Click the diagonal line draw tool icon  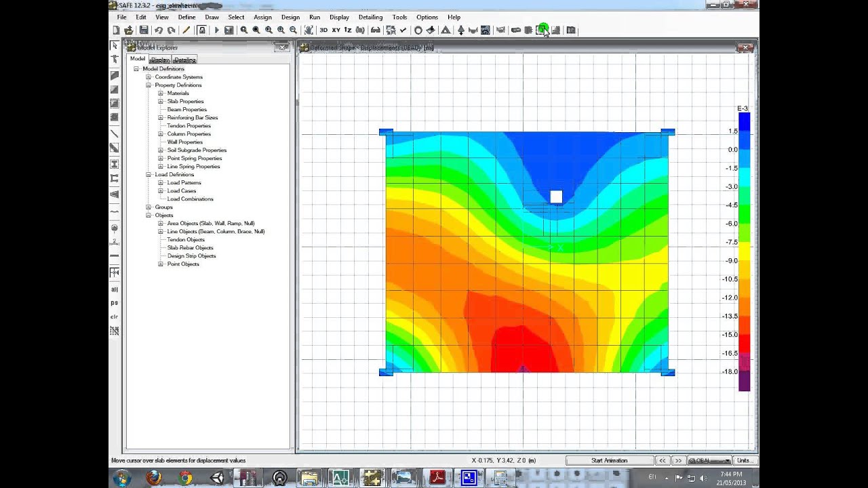click(115, 134)
